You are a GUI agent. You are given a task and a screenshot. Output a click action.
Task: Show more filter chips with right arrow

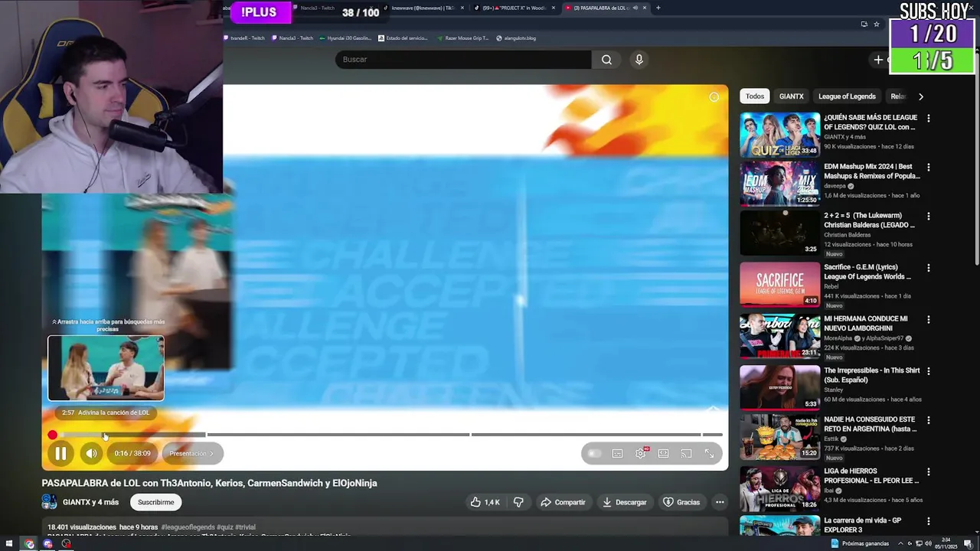pos(920,96)
